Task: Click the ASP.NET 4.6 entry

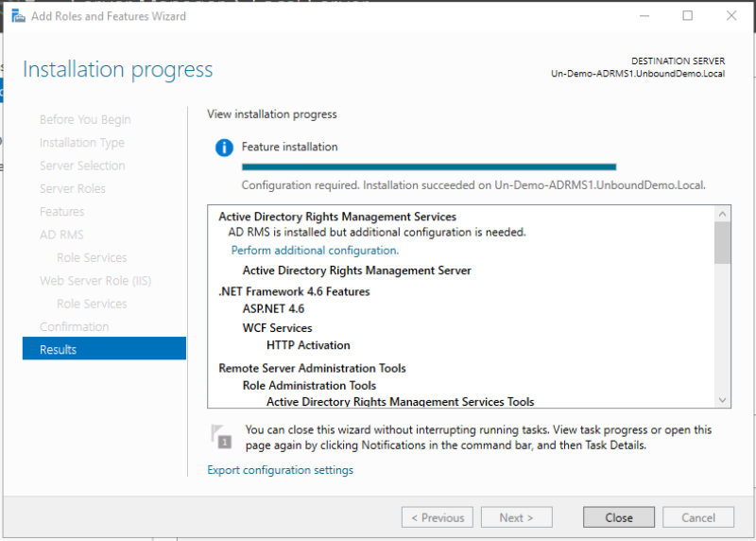Action: coord(273,309)
